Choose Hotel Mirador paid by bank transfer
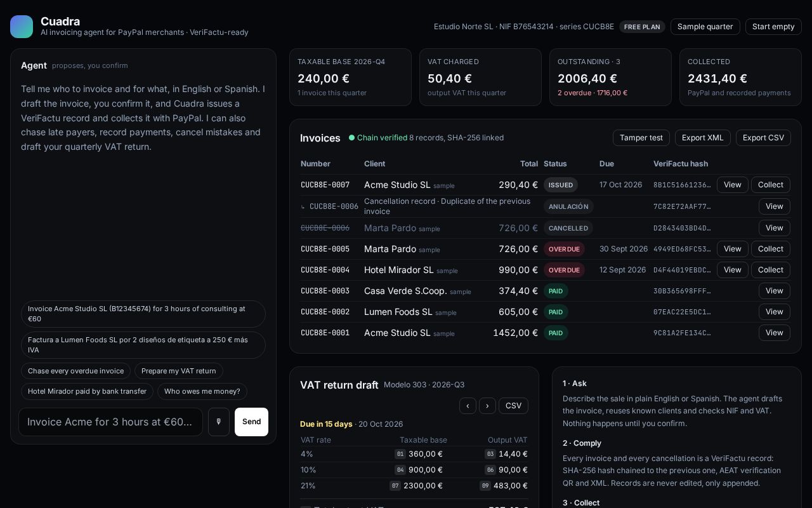The width and height of the screenshot is (812, 508). click(x=87, y=391)
